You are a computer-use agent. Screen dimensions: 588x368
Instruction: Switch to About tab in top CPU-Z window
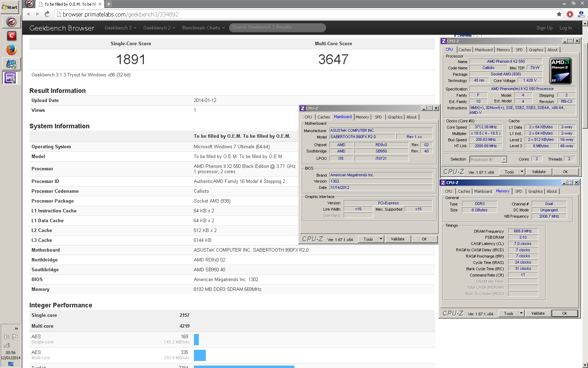point(552,50)
